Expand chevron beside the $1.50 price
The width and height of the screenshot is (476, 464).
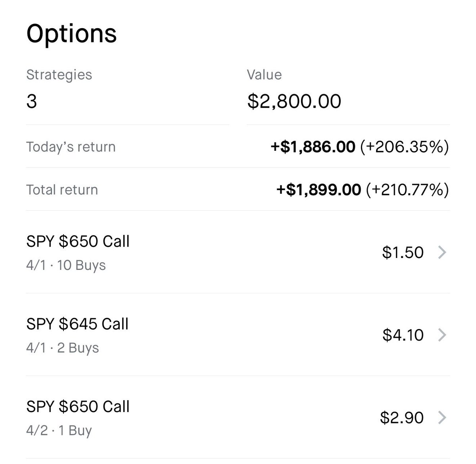pos(442,252)
